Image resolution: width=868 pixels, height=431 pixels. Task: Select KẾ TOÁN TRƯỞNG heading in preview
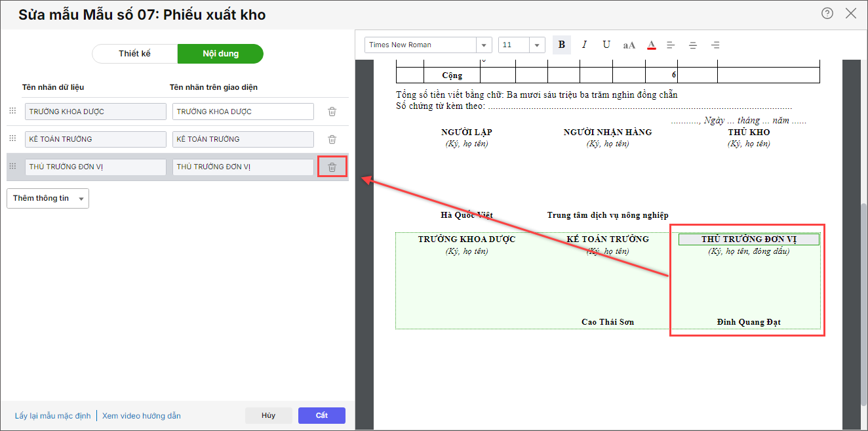tap(608, 239)
